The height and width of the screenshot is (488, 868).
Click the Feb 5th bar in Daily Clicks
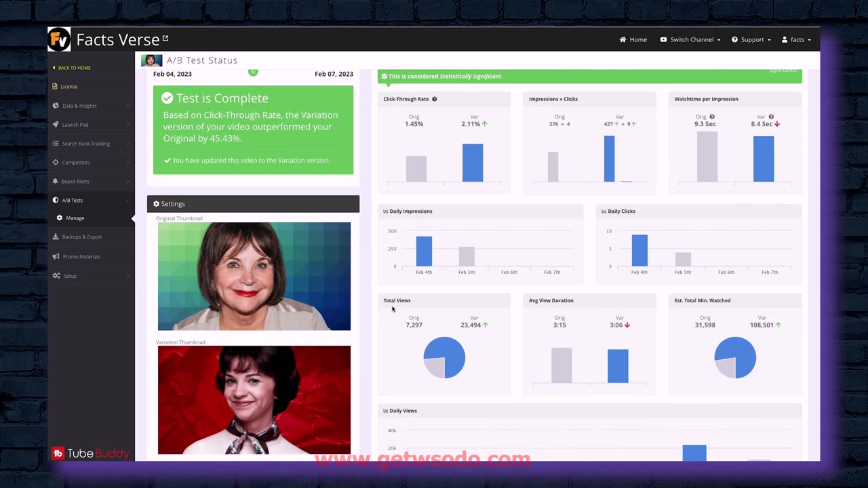point(683,259)
